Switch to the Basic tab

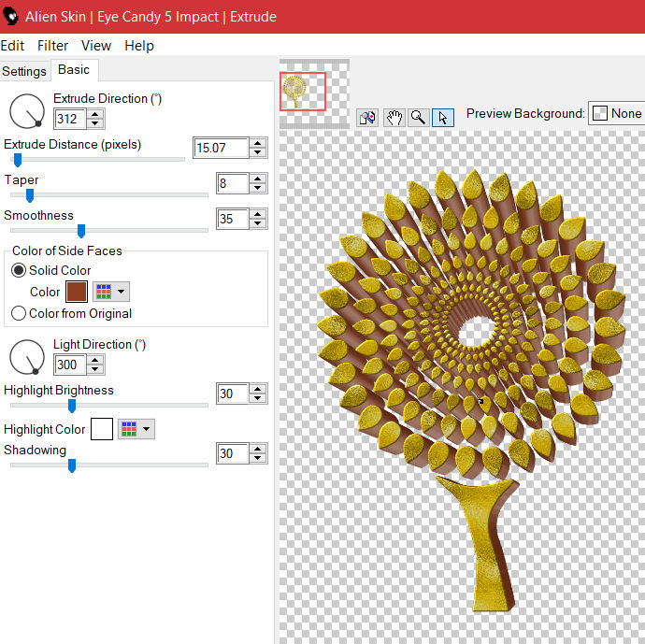point(74,70)
